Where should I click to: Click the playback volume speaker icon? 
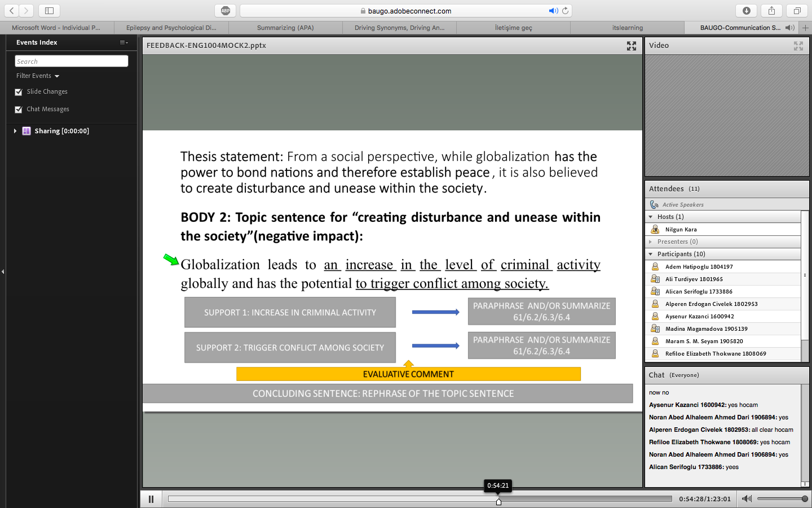[747, 498]
